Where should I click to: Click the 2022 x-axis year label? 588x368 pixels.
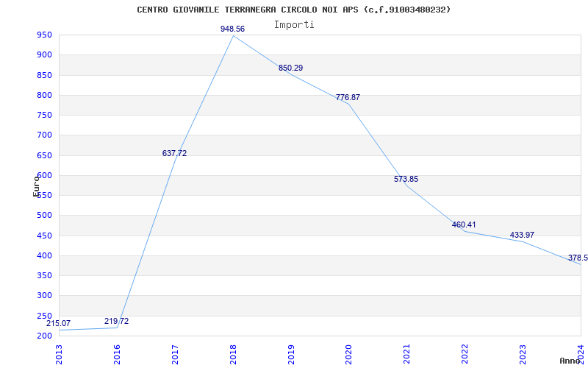pos(465,355)
